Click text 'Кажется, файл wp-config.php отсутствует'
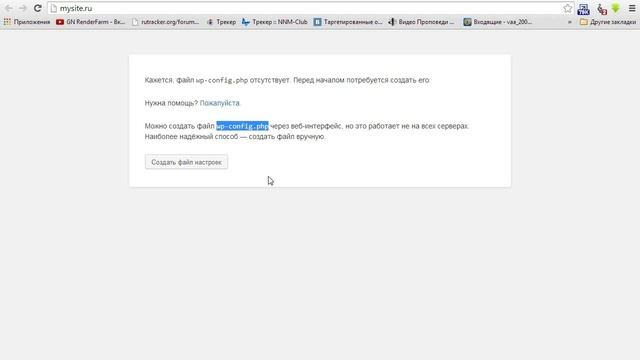Viewport: 640px width, 360px height. 217,80
